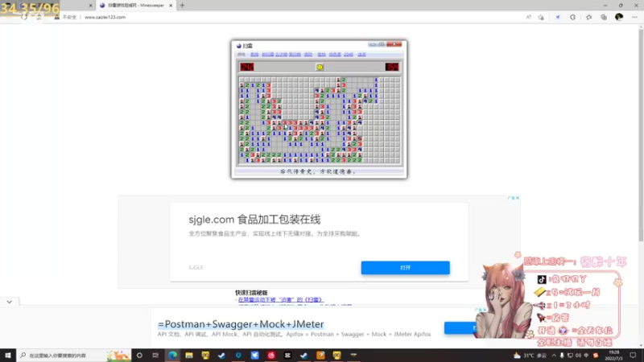Click the sjgle.com 食品加工包装在线 ad headline
The height and width of the screenshot is (362, 644).
tap(254, 220)
